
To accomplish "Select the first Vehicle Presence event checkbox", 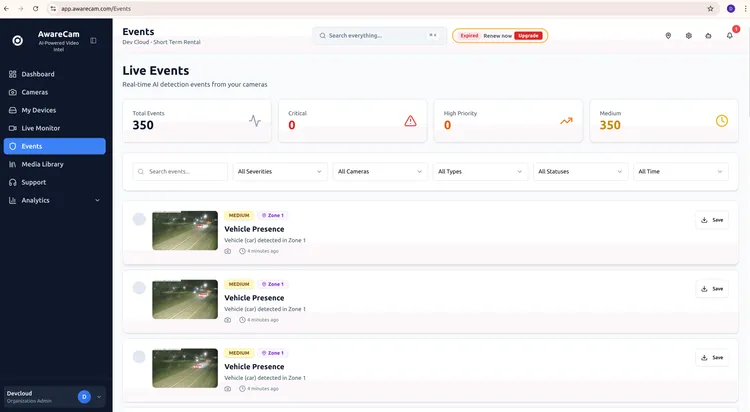I will tap(139, 219).
